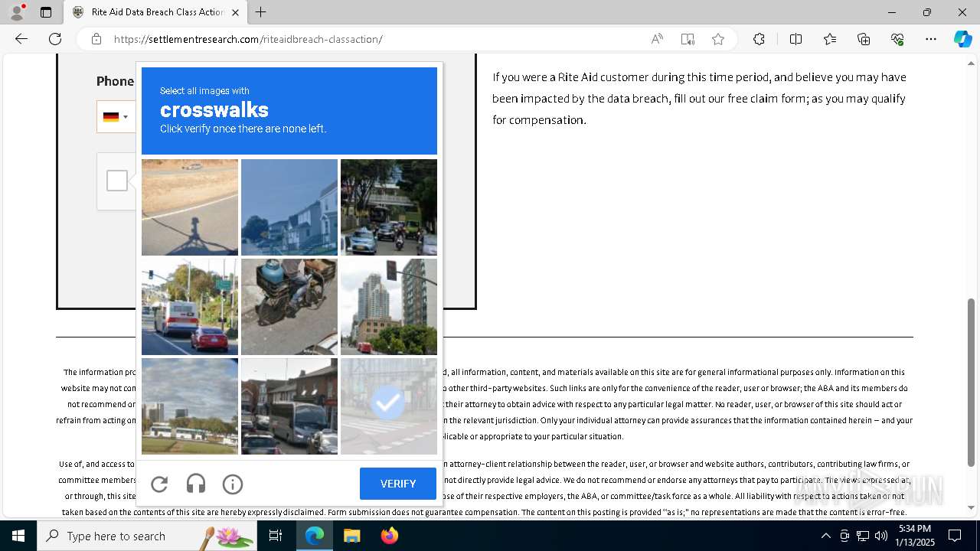Open the browser profile icon
This screenshot has width=980, height=551.
17,12
